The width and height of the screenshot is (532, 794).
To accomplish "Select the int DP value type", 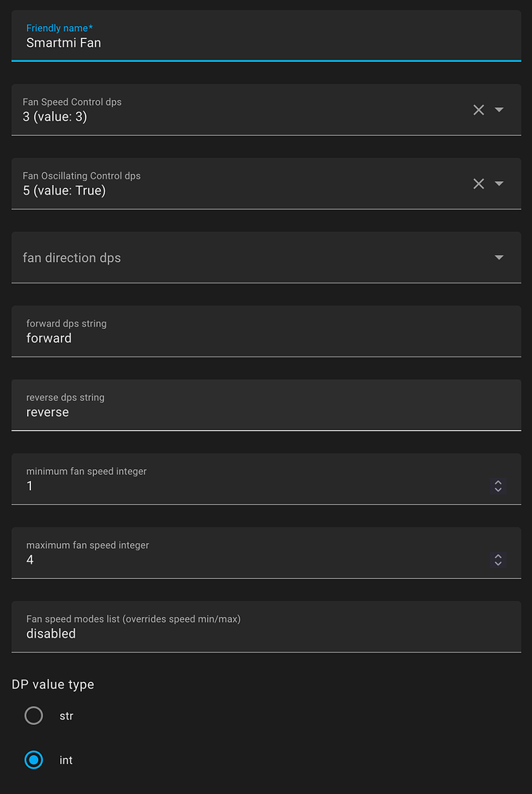I will point(34,761).
